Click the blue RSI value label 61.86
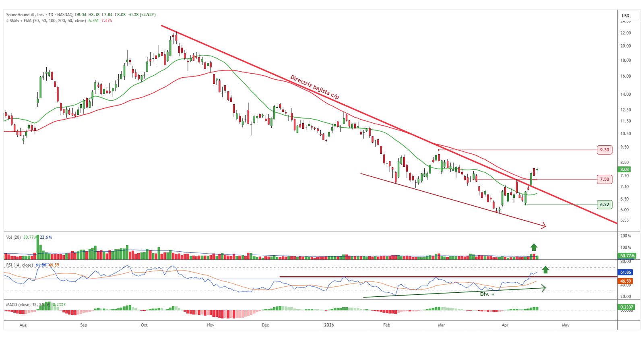This screenshot has height=337, width=644. click(625, 273)
